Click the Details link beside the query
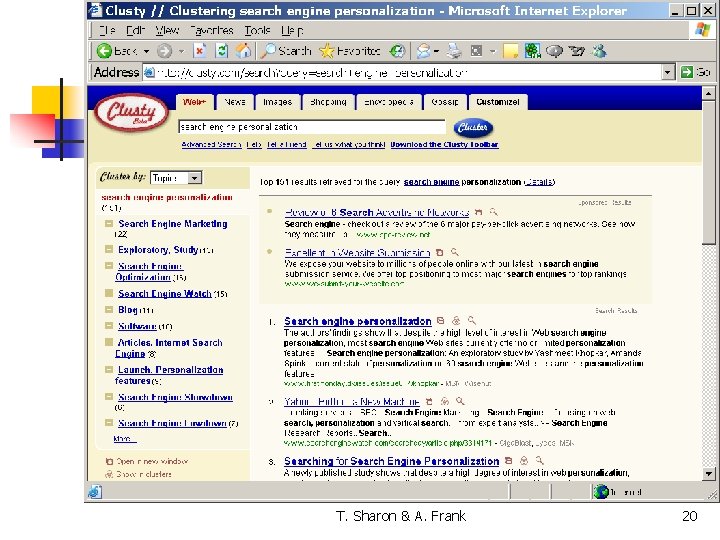 click(x=540, y=182)
